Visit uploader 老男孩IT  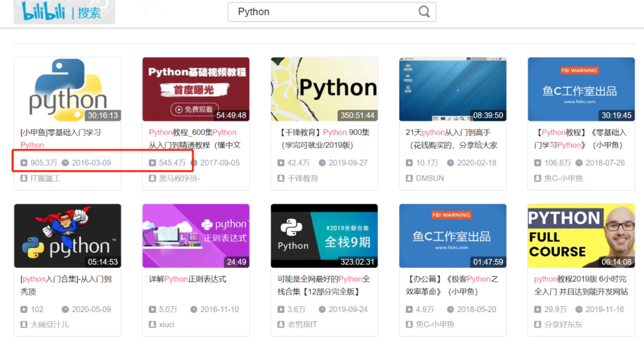pos(302,325)
